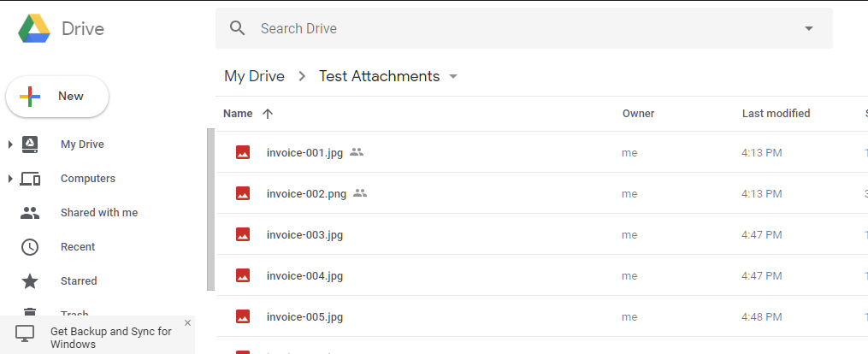The image size is (868, 354).
Task: Click the image icon of invoice-001.jpg
Action: tap(243, 153)
